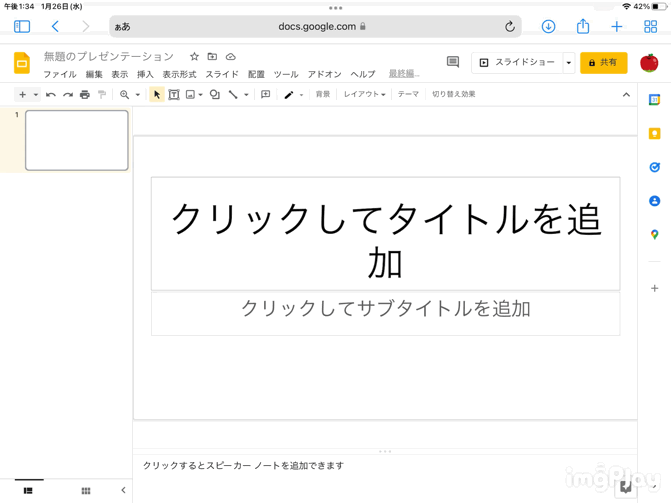Open a new Safari tab
671x503 pixels.
click(616, 27)
